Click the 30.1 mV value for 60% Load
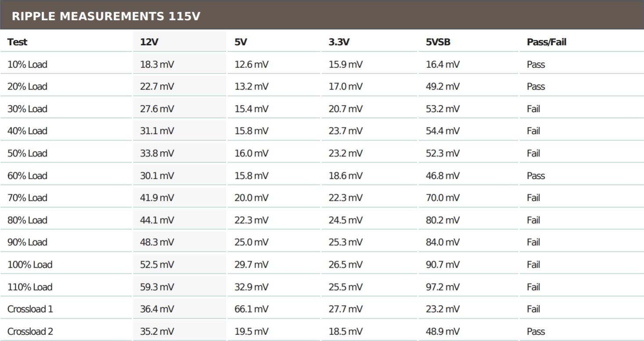This screenshot has height=341, width=644. point(157,176)
